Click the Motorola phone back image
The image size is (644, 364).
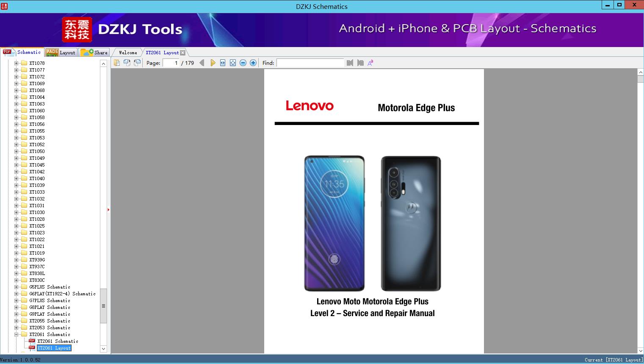pyautogui.click(x=411, y=223)
